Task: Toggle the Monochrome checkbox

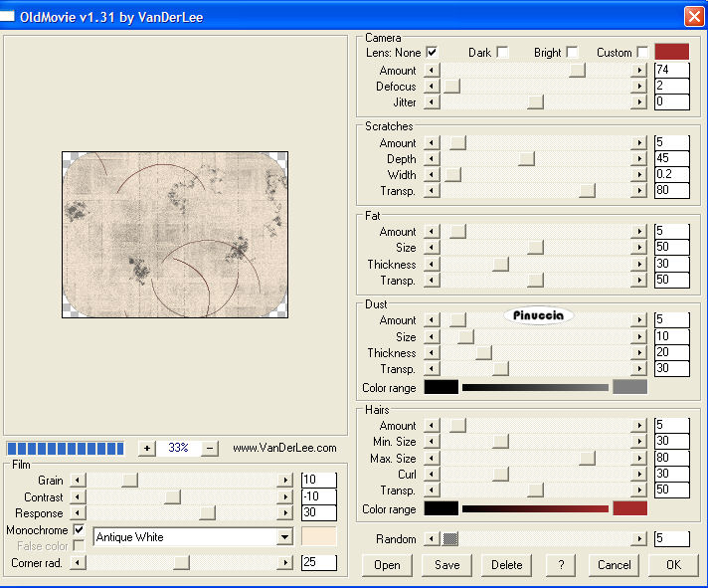Action: (79, 530)
